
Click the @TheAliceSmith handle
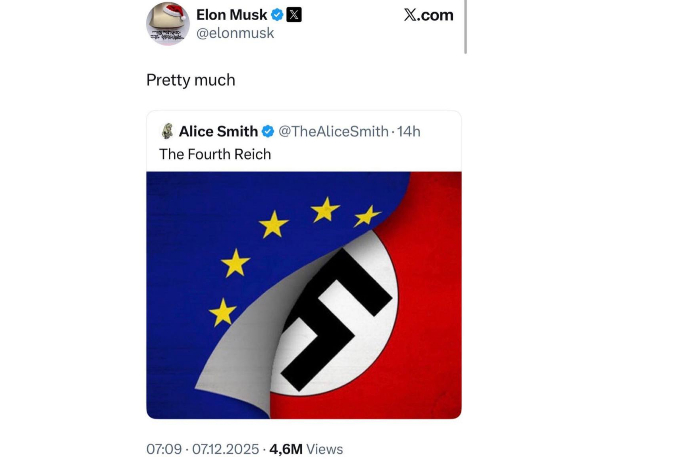333,132
